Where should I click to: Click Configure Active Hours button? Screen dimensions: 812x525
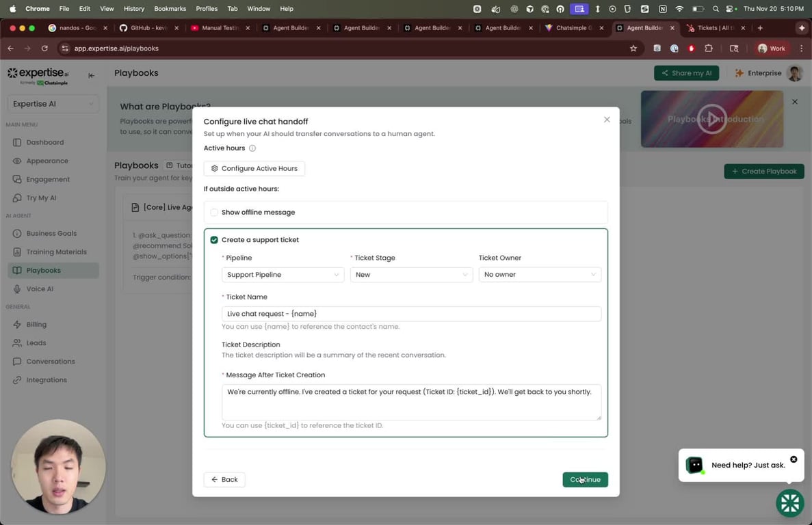pyautogui.click(x=254, y=169)
